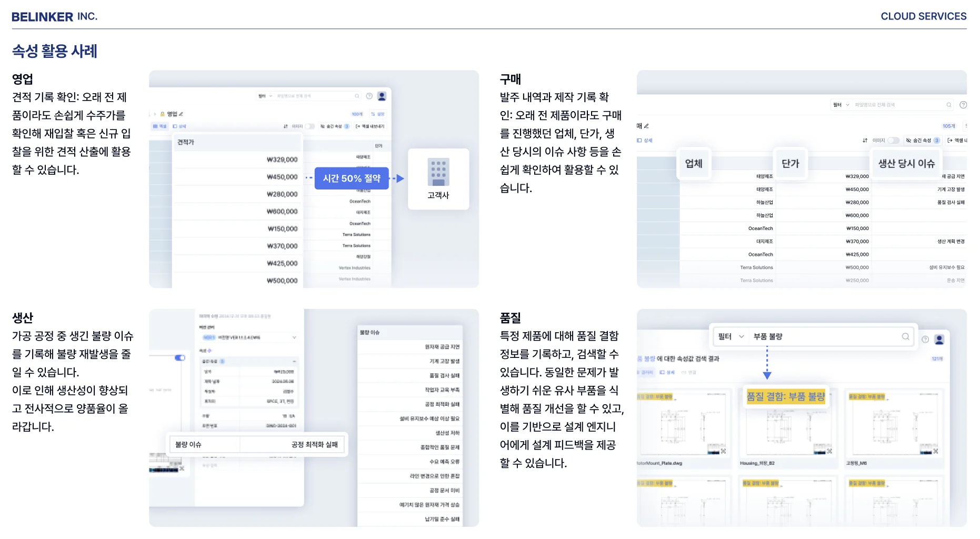Click the sort arrows icon in the 영업 toolbar

(286, 126)
